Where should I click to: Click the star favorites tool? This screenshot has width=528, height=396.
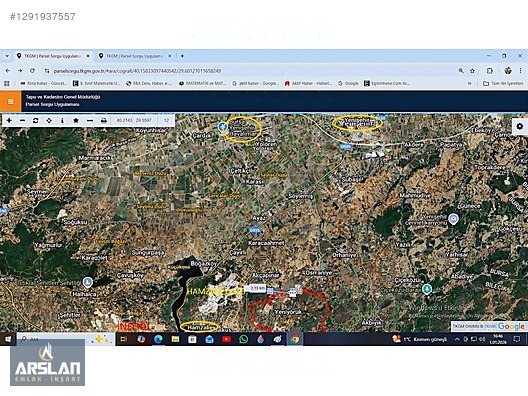click(76, 121)
